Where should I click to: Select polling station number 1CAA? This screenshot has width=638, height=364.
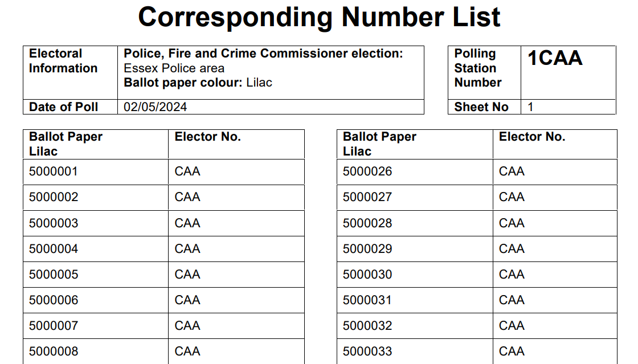click(555, 59)
